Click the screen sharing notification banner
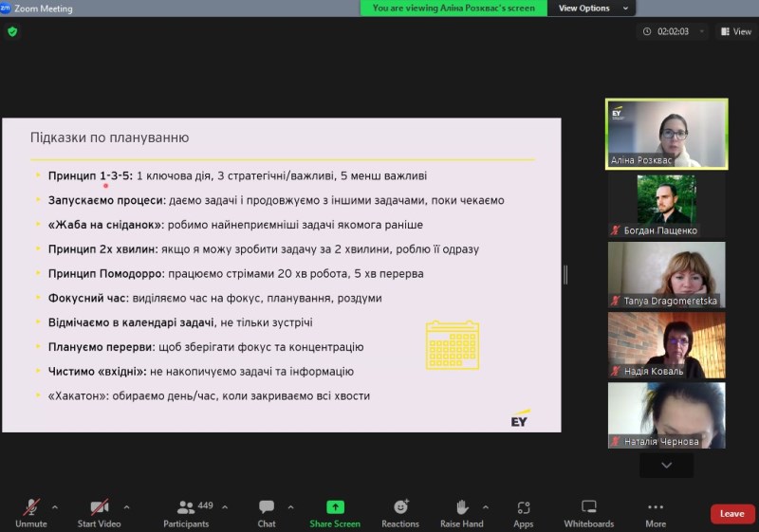Viewport: 759px width, 532px height. click(454, 9)
